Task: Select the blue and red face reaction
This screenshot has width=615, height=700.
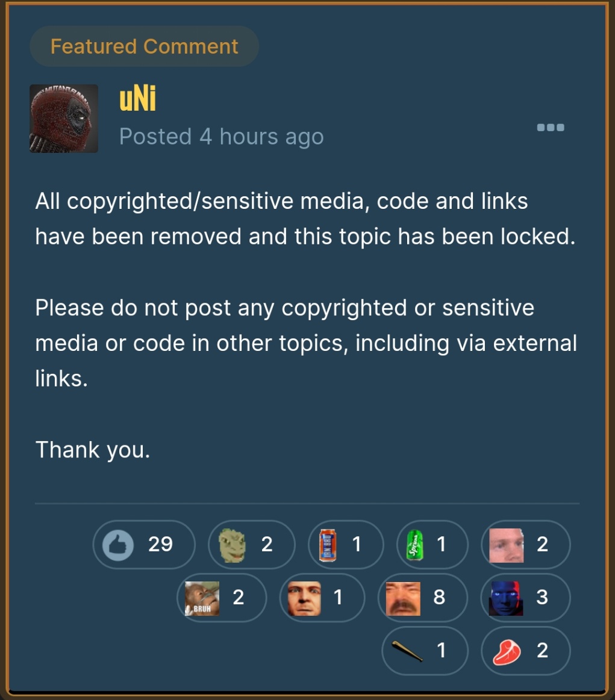Action: tap(526, 598)
